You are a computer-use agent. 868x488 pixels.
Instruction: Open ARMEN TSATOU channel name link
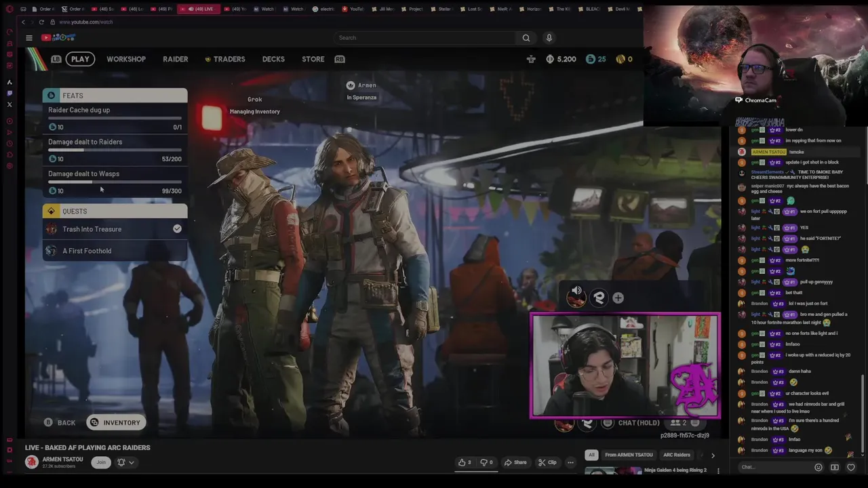click(62, 459)
